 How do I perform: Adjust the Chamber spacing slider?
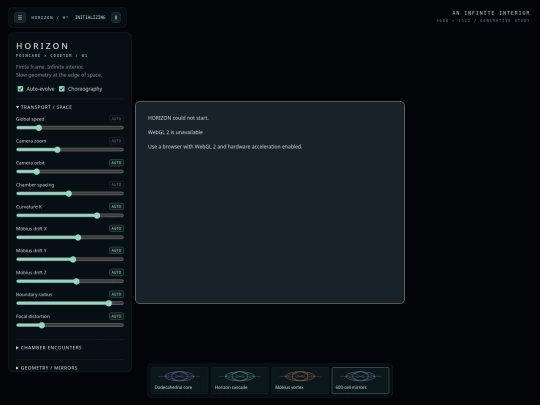pyautogui.click(x=70, y=194)
